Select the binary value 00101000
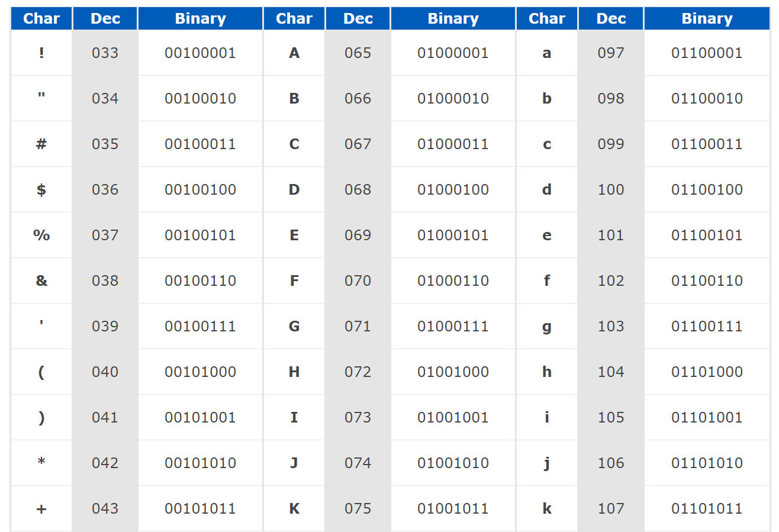The height and width of the screenshot is (532, 779). click(200, 372)
